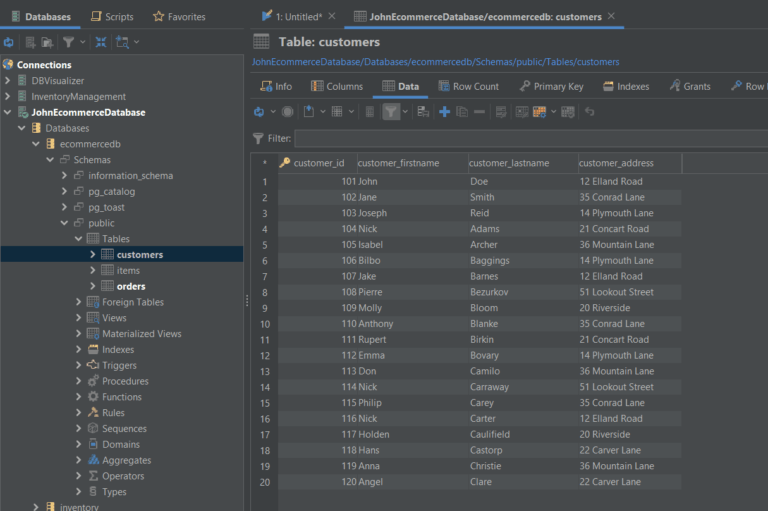Viewport: 768px width, 511px height.
Task: Click the undo arrow in data toolbar
Action: click(590, 112)
